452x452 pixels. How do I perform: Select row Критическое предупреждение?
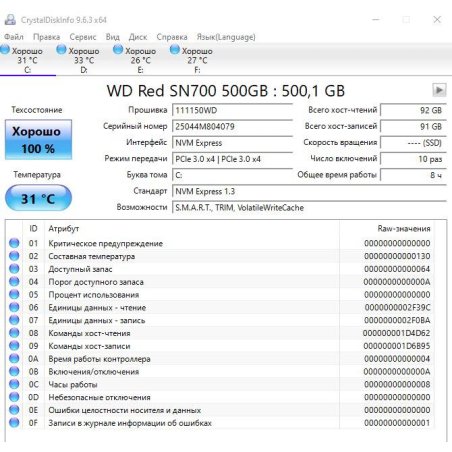(x=220, y=243)
